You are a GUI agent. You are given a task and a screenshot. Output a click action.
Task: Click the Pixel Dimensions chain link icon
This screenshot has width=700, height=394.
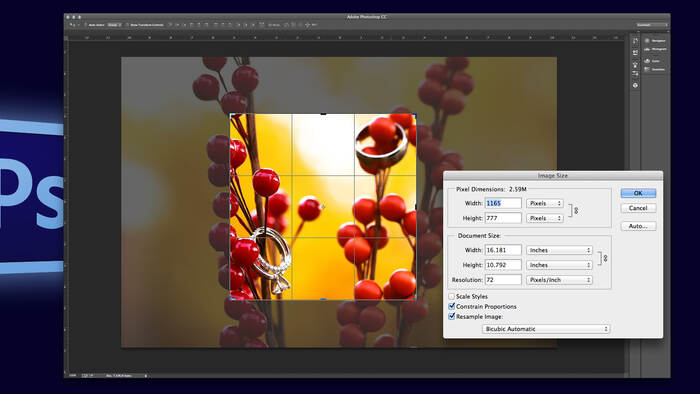click(576, 210)
